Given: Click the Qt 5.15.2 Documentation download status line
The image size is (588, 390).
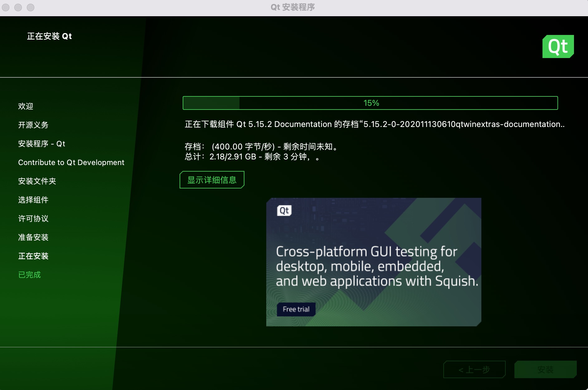Looking at the screenshot, I should coord(374,124).
